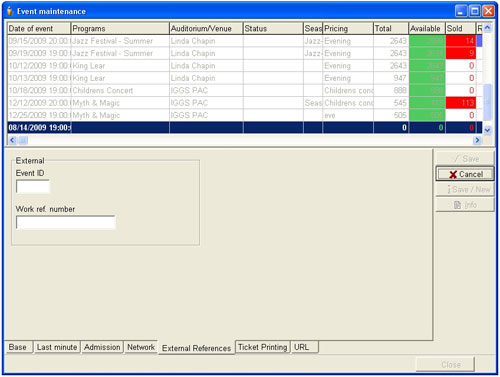The width and height of the screenshot is (500, 377).
Task: Click the Sold column header
Action: point(460,29)
